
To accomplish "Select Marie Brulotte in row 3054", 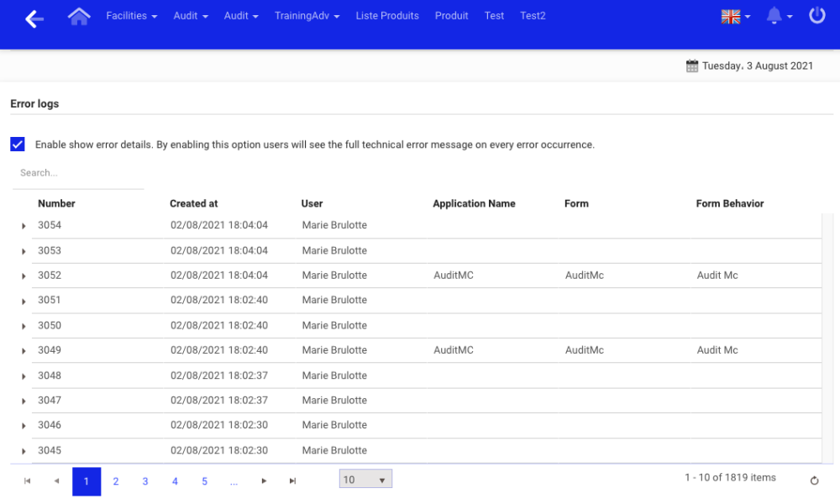I will coord(334,225).
